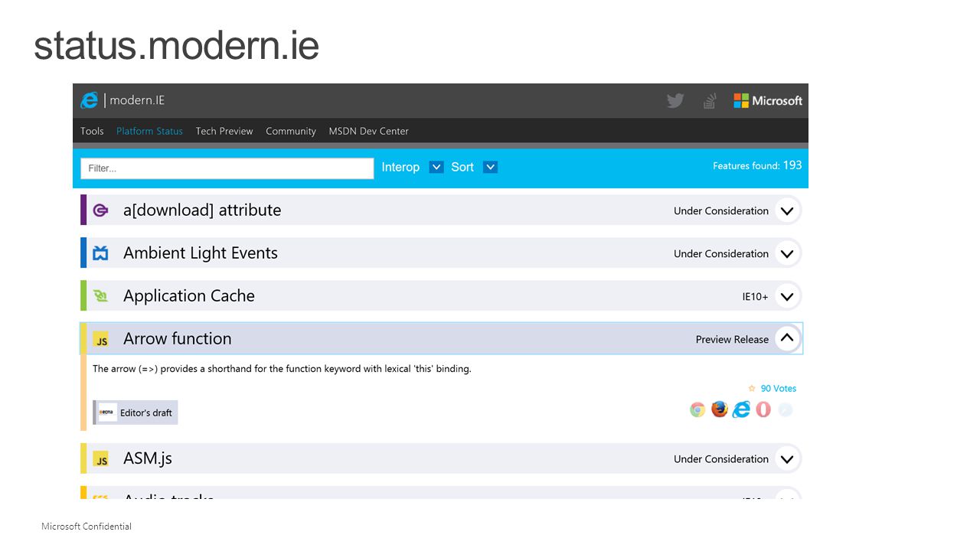Screen dimensions: 980x551
Task: Click the Microsoft logo
Action: coord(768,100)
